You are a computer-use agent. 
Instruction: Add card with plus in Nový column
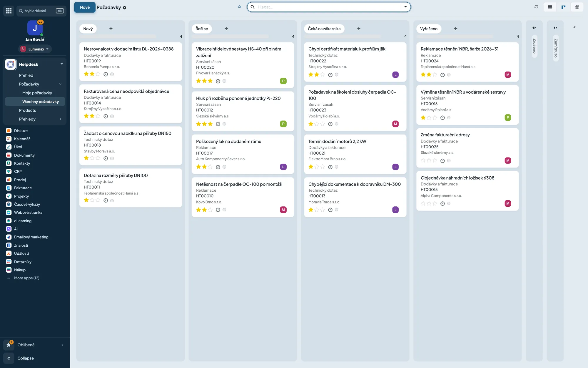111,29
